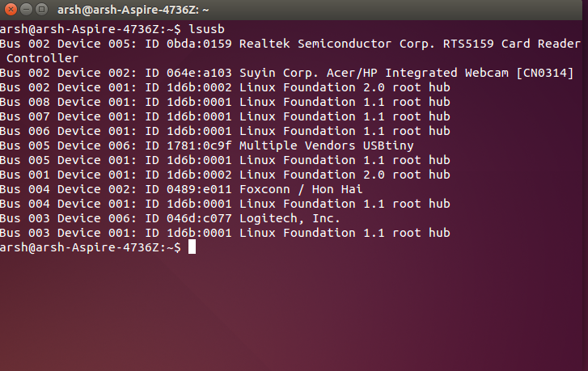Click the window title arsh@arsh-Aspire-4736Z
This screenshot has height=371, width=588.
(133, 10)
